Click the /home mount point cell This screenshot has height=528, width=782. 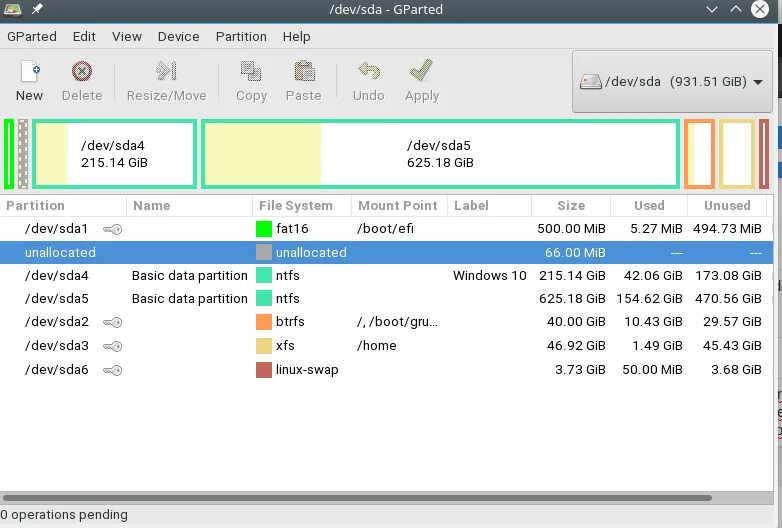click(377, 346)
